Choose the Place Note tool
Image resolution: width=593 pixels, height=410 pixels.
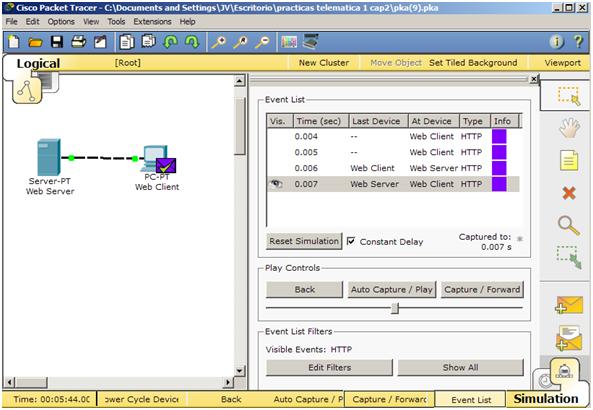pos(569,160)
